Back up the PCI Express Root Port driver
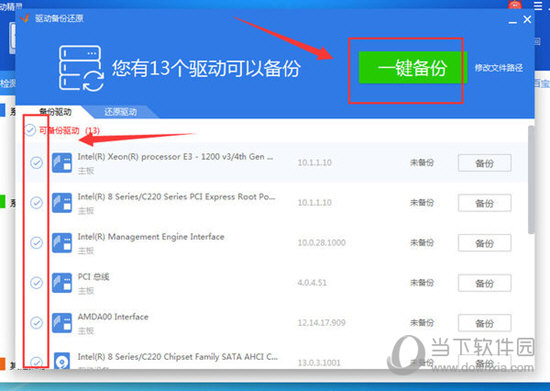 (x=484, y=203)
